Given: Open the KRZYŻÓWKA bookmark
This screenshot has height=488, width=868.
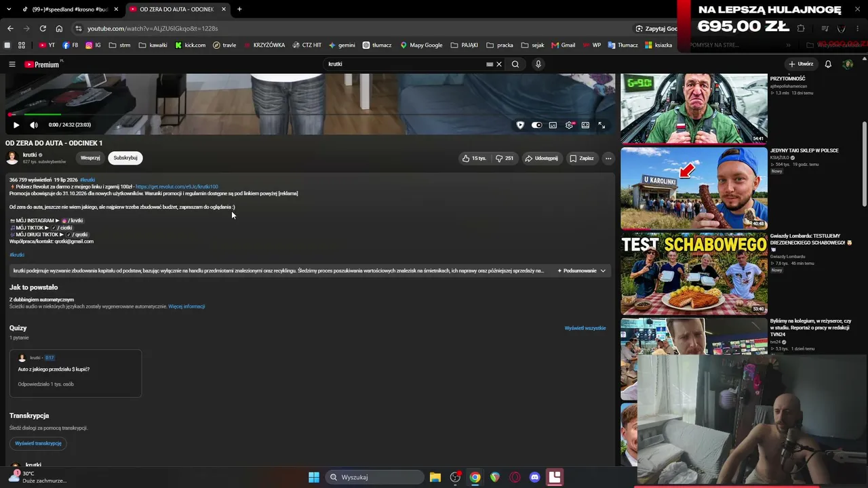Looking at the screenshot, I should coord(264,45).
